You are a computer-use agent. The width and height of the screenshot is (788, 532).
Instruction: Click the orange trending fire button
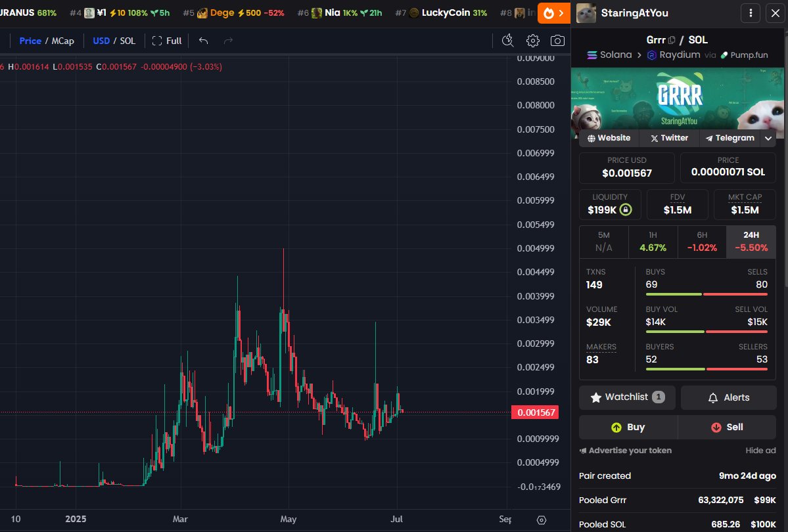pyautogui.click(x=554, y=13)
